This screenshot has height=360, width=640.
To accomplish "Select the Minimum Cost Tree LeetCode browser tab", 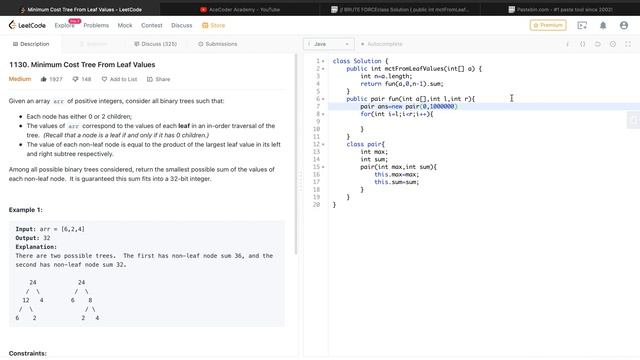I will pos(80,9).
